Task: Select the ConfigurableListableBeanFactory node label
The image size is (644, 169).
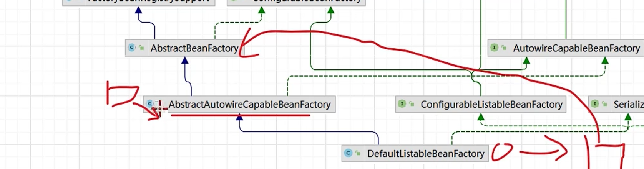Action: [x=491, y=104]
